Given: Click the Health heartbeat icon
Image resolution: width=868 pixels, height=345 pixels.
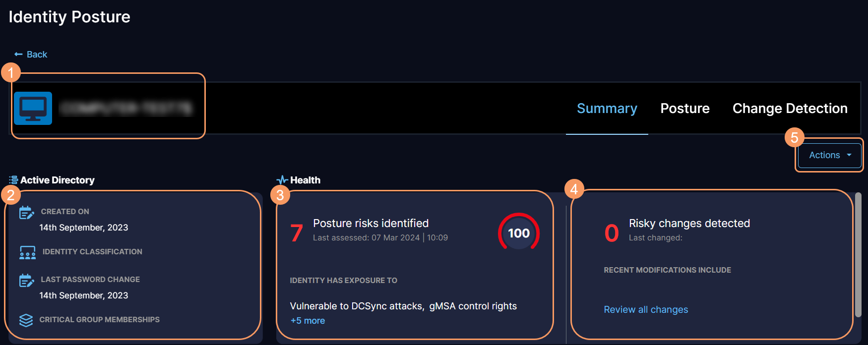Looking at the screenshot, I should [x=282, y=179].
